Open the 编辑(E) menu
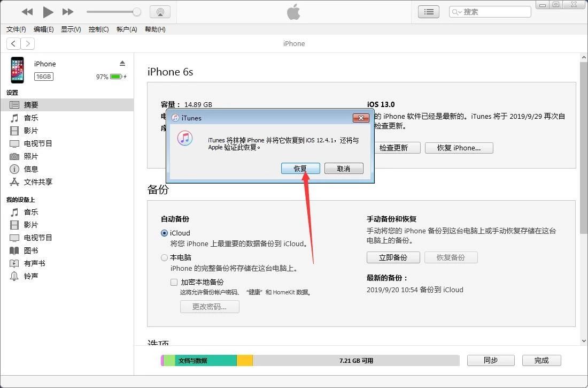 (43, 29)
